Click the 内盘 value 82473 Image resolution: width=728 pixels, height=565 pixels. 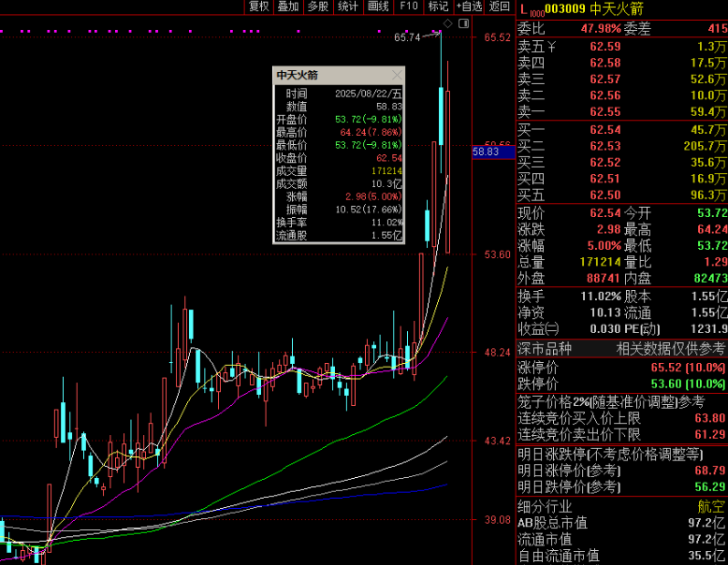pos(710,279)
